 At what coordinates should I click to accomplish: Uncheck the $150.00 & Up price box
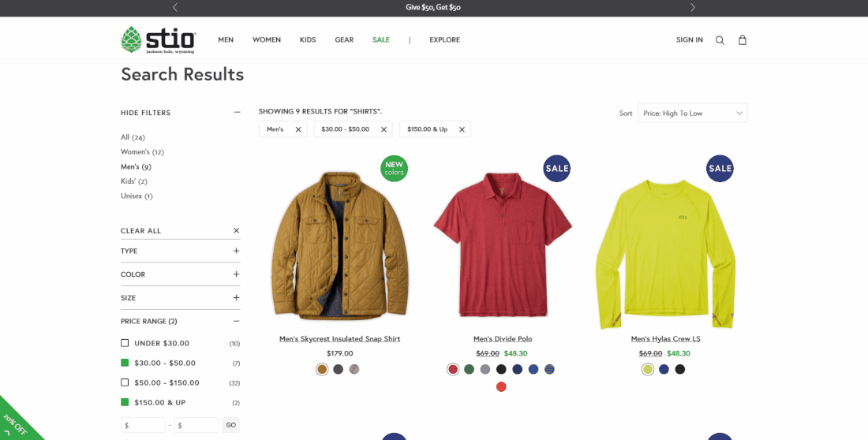(x=125, y=402)
